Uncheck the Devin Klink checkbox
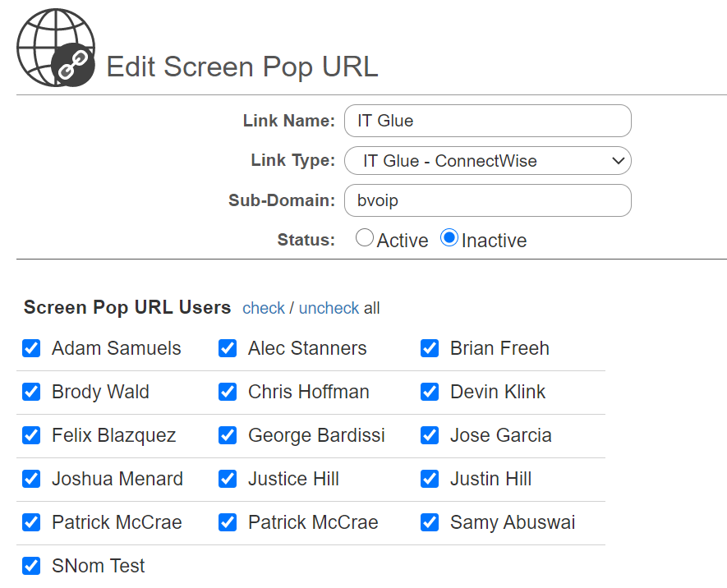This screenshot has width=727, height=588. coord(430,392)
